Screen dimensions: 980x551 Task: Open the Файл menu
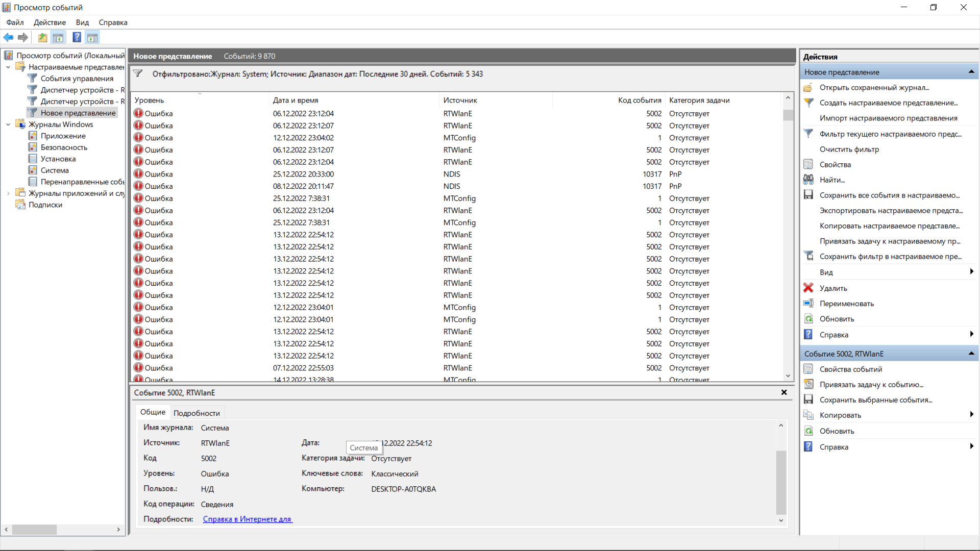(15, 22)
